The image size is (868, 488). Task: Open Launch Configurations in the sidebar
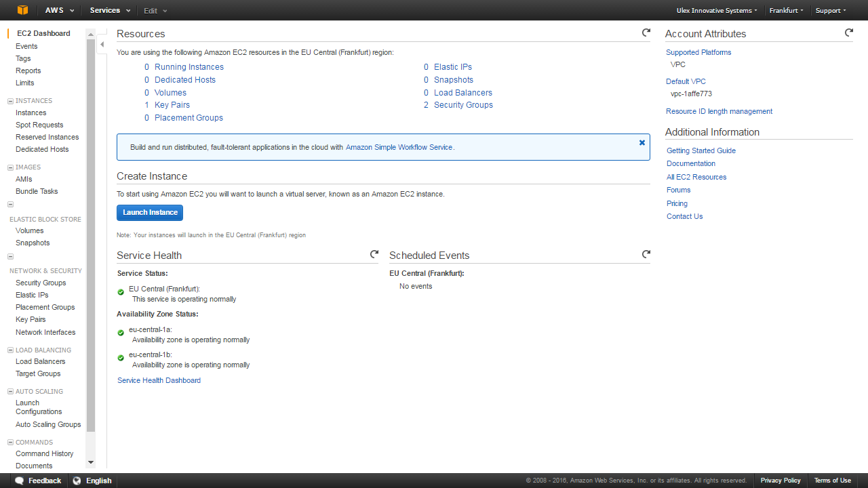pos(39,407)
